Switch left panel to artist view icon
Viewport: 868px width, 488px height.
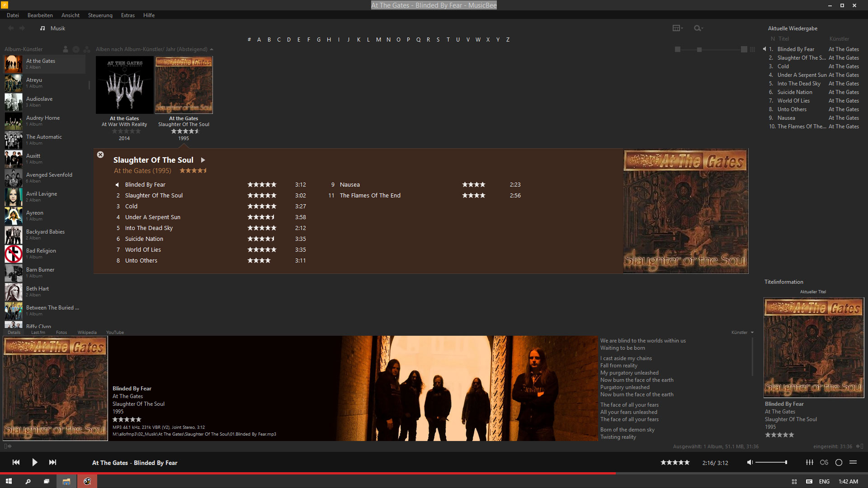pyautogui.click(x=66, y=49)
